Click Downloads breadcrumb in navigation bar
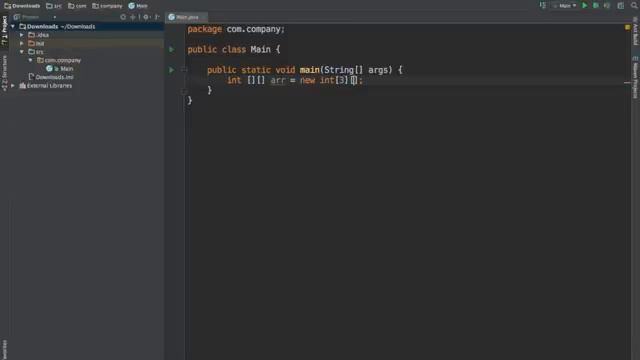This screenshot has height=360, width=640. point(22,6)
